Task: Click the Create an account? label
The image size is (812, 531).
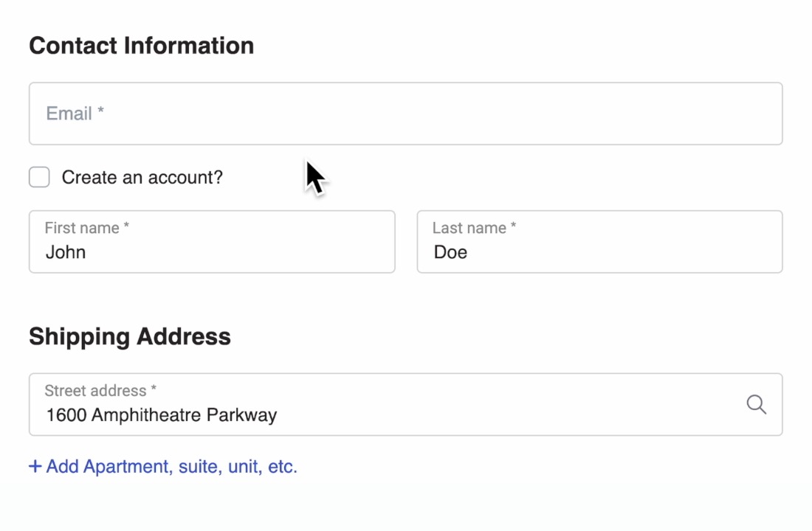Action: (x=142, y=178)
